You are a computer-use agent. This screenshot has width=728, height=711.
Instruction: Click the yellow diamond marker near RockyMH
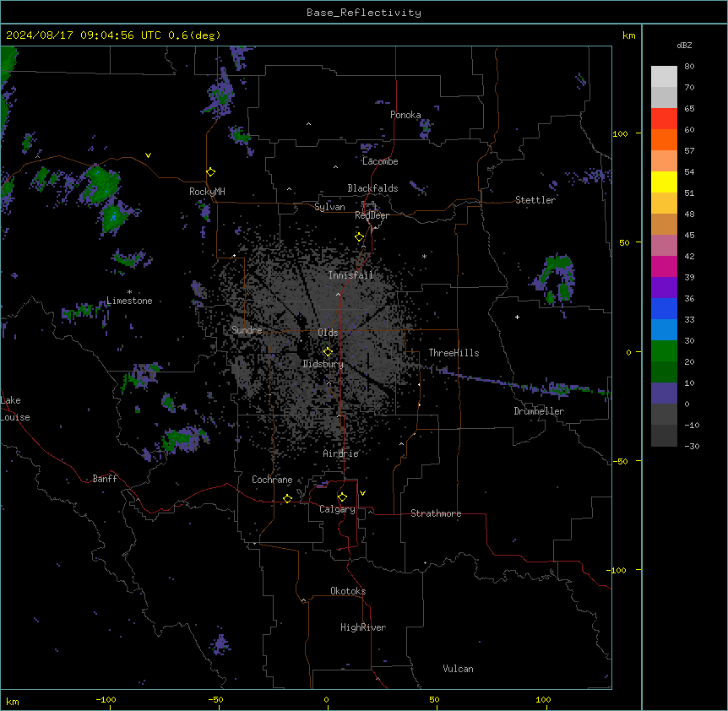point(211,172)
